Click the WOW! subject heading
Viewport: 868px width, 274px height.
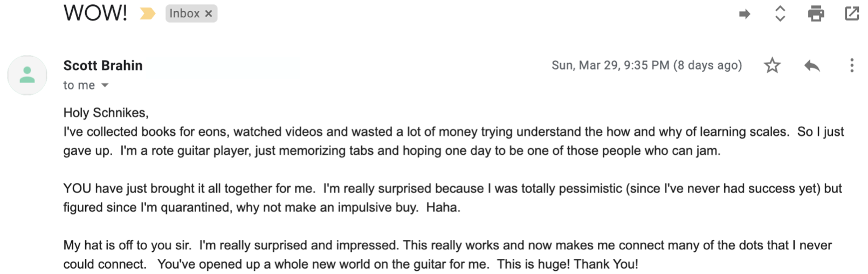click(x=95, y=13)
